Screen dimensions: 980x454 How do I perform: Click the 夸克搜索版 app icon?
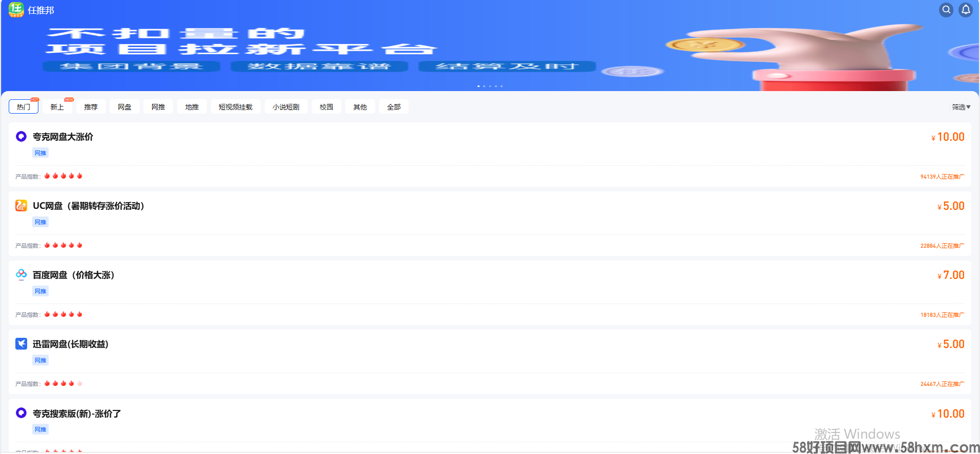click(21, 413)
